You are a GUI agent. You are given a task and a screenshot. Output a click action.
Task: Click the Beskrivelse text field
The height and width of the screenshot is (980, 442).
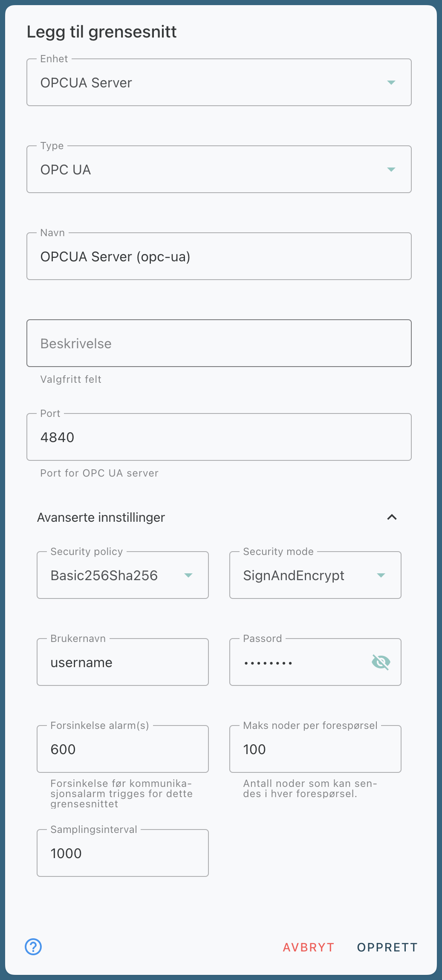(x=219, y=344)
